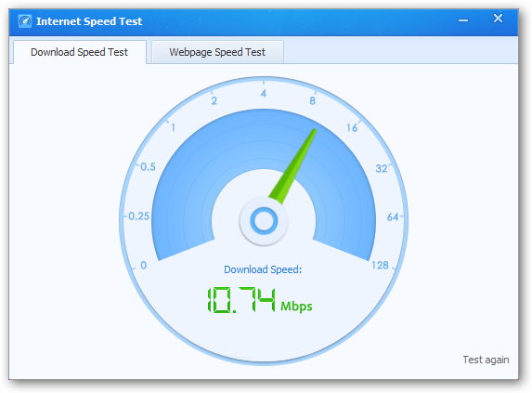This screenshot has height=393, width=532.
Task: Click the Mbps unit label
Action: pyautogui.click(x=296, y=306)
